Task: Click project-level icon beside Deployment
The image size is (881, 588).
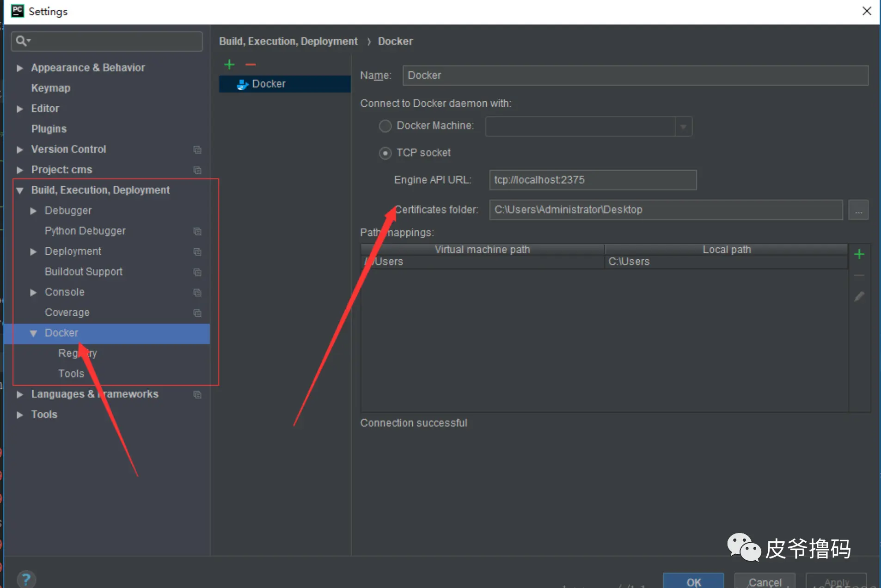Action: point(197,251)
